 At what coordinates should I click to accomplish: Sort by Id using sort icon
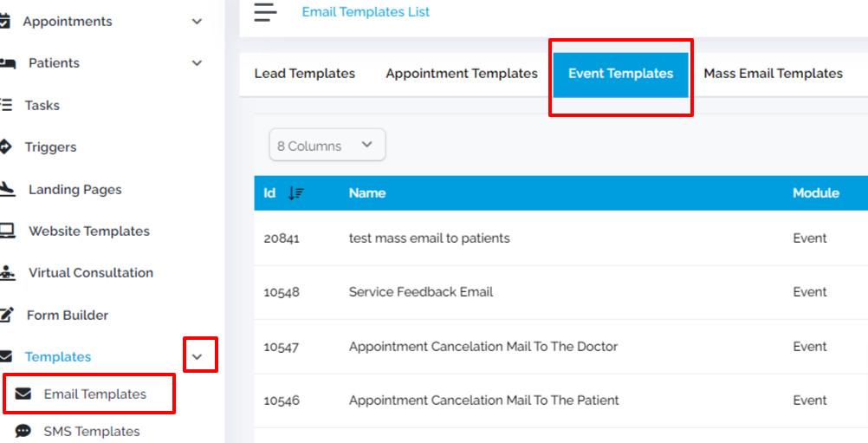pos(296,192)
